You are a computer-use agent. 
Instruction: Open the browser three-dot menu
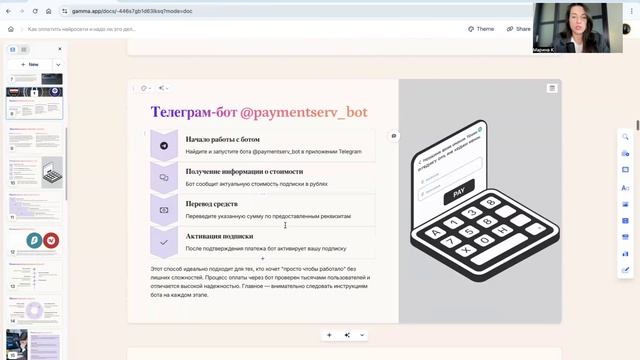(x=632, y=11)
